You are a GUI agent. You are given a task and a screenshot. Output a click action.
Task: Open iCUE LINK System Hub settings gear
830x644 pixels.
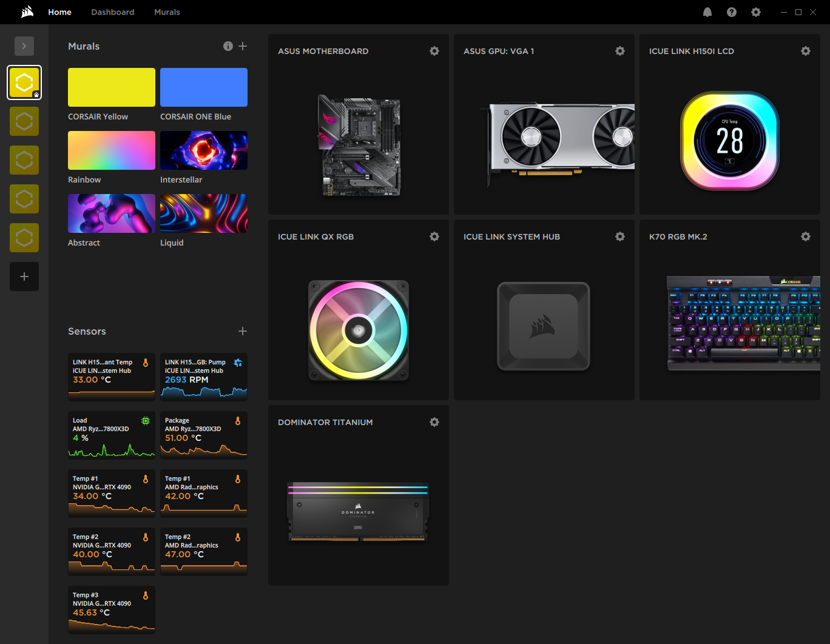(x=620, y=236)
